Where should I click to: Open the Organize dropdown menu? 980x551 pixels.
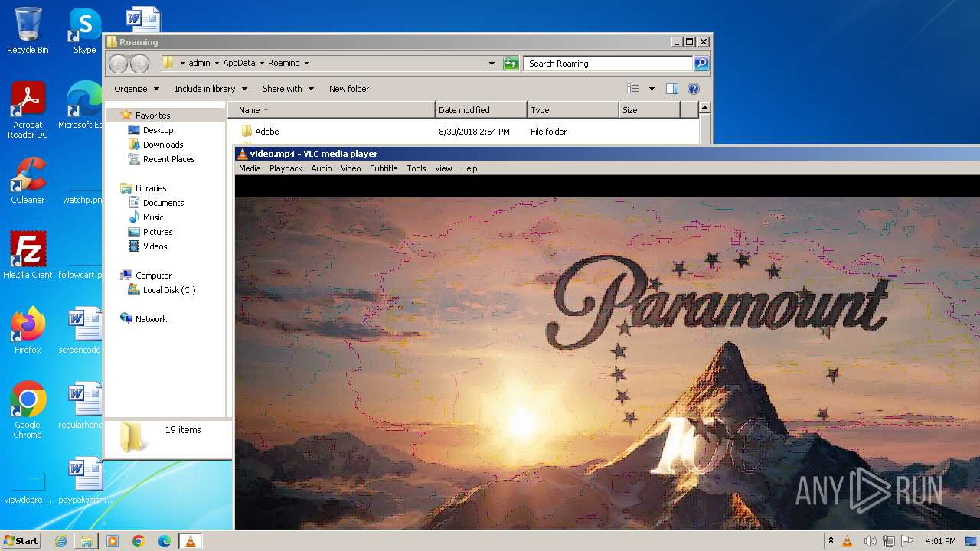point(136,89)
